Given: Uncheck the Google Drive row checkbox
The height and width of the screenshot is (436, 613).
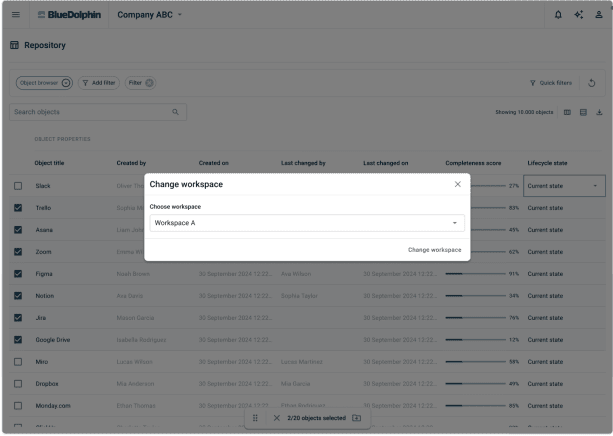Looking at the screenshot, I should (x=18, y=340).
